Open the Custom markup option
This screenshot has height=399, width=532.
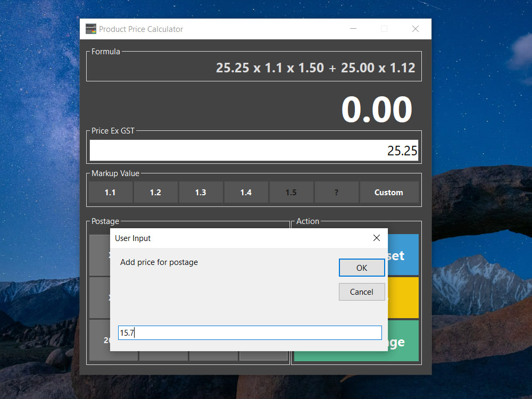click(389, 193)
